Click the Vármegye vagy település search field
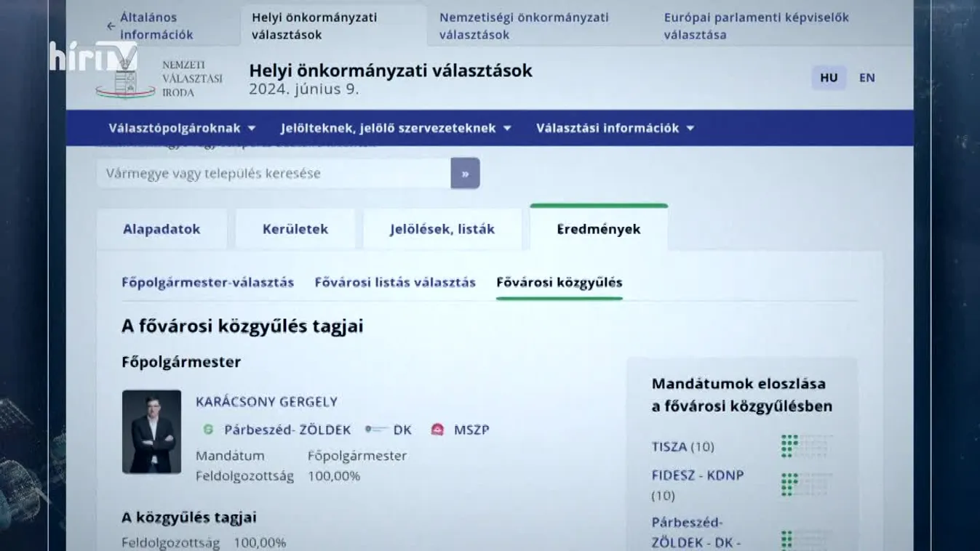The height and width of the screenshot is (551, 980). (x=274, y=174)
